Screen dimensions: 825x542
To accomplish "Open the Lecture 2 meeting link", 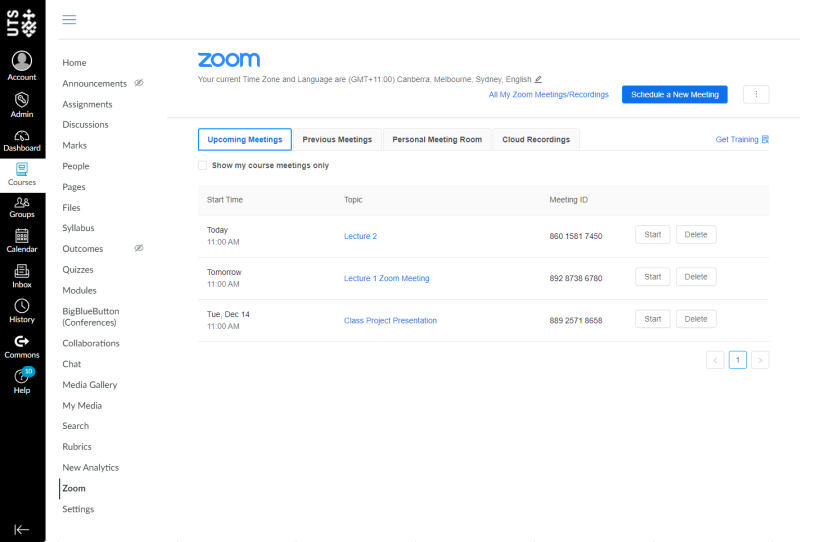I will [x=360, y=236].
